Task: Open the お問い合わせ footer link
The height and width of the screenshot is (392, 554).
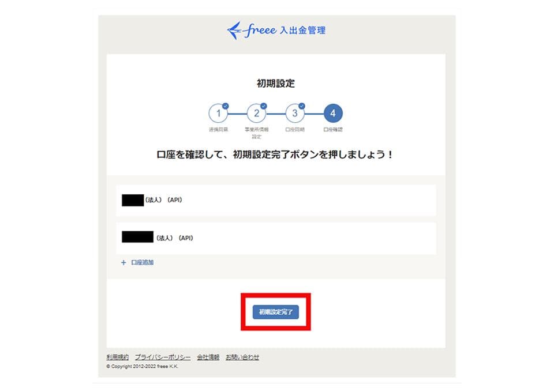Action: 242,357
